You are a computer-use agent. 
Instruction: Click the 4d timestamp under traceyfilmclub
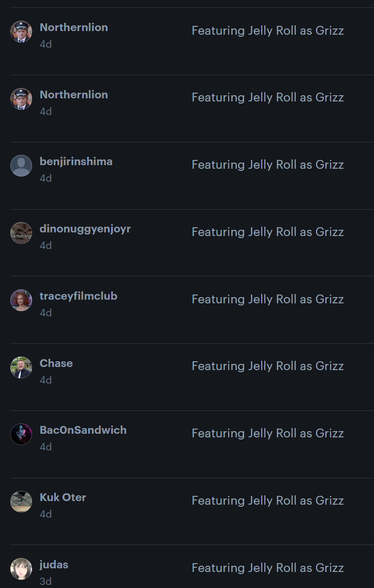coord(46,313)
